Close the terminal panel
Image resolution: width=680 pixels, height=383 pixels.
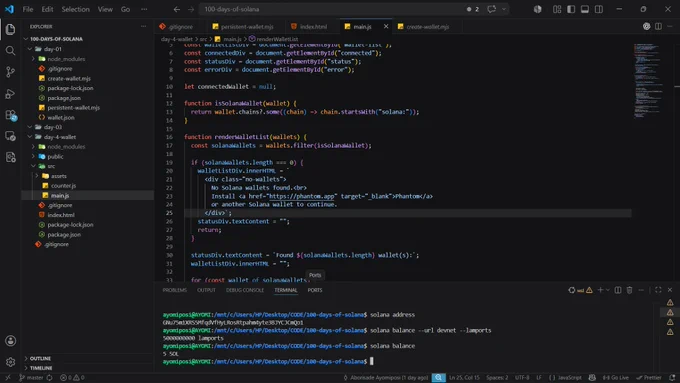tap(670, 290)
